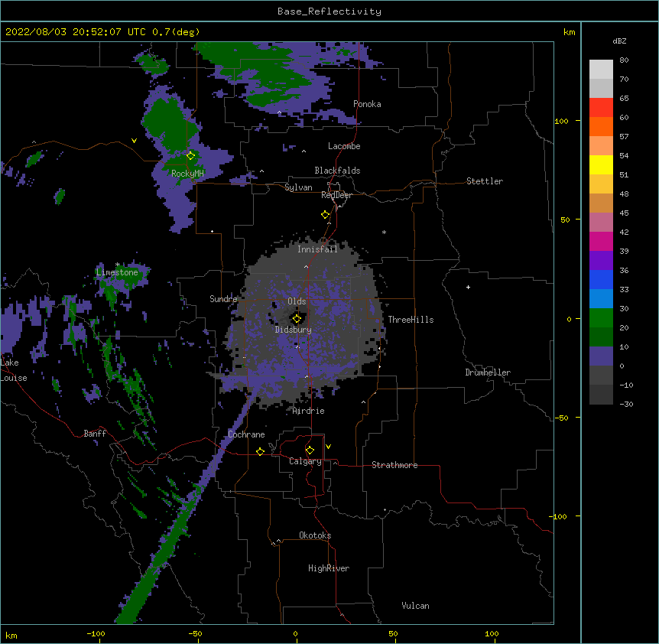659x644 pixels.
Task: Click the Airdrie city label
Action: 309,411
